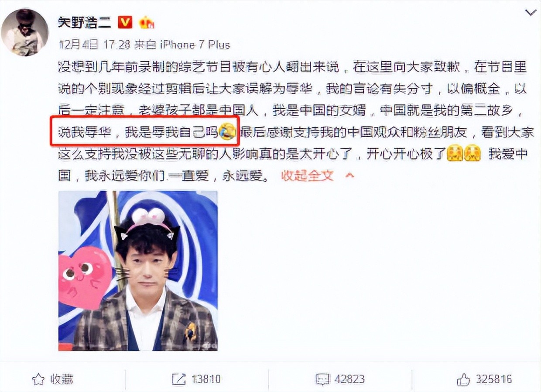Collapse the post via 收起全文
The width and height of the screenshot is (541, 392).
[307, 175]
